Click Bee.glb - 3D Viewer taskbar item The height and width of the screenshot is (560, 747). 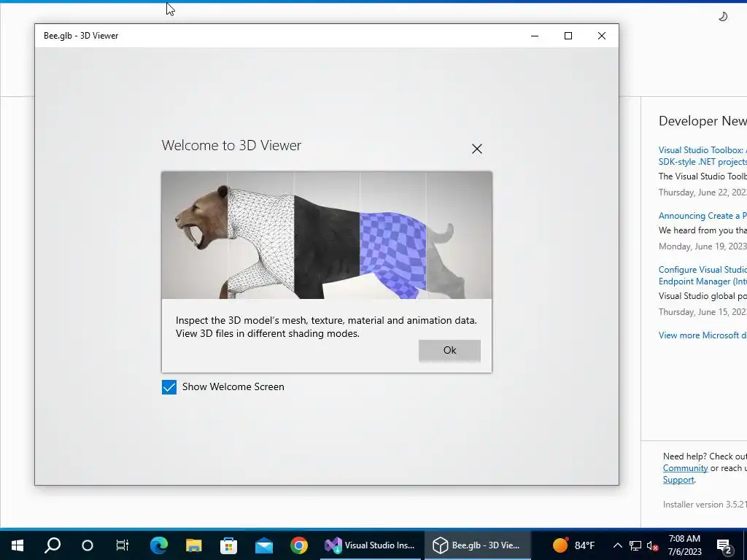476,545
